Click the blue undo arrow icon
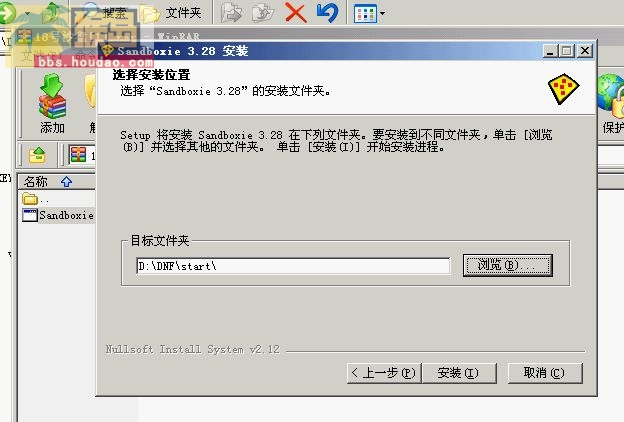Viewport: 624px width, 422px height. coord(328,12)
